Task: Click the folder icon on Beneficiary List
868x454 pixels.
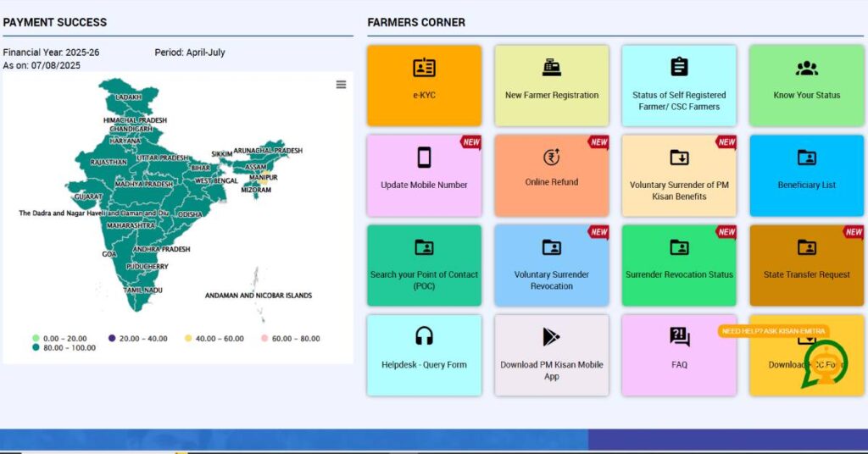Action: (x=807, y=158)
